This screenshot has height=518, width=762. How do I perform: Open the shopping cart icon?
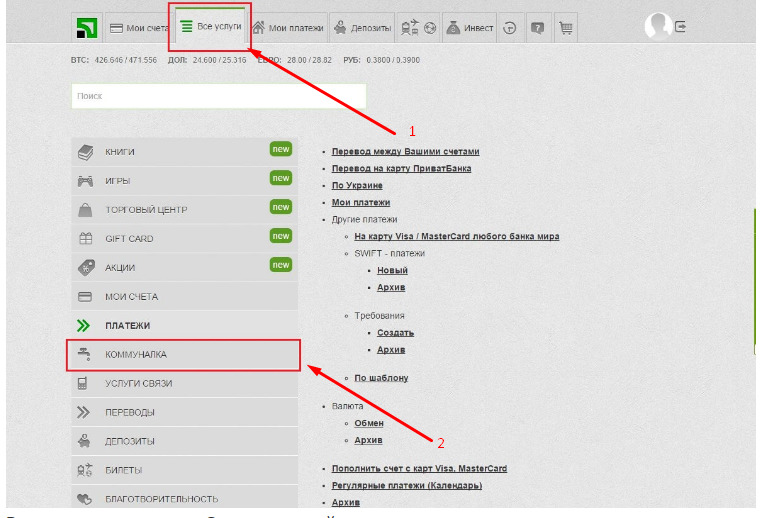[566, 28]
